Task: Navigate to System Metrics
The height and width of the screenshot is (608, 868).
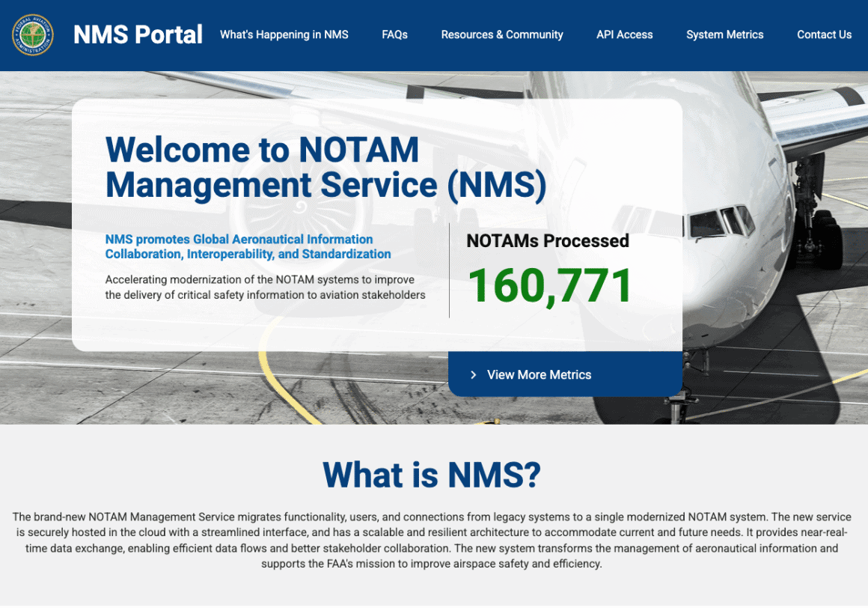Action: (x=724, y=34)
